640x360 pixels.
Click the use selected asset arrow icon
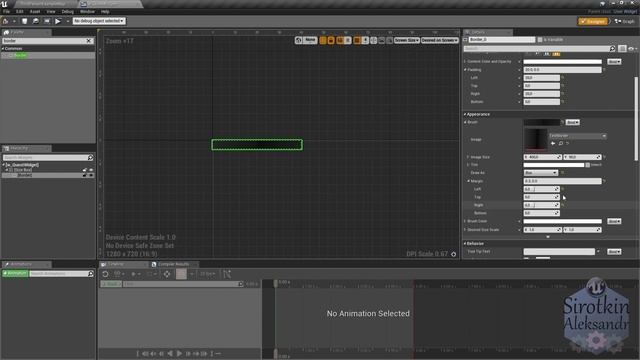pyautogui.click(x=553, y=143)
